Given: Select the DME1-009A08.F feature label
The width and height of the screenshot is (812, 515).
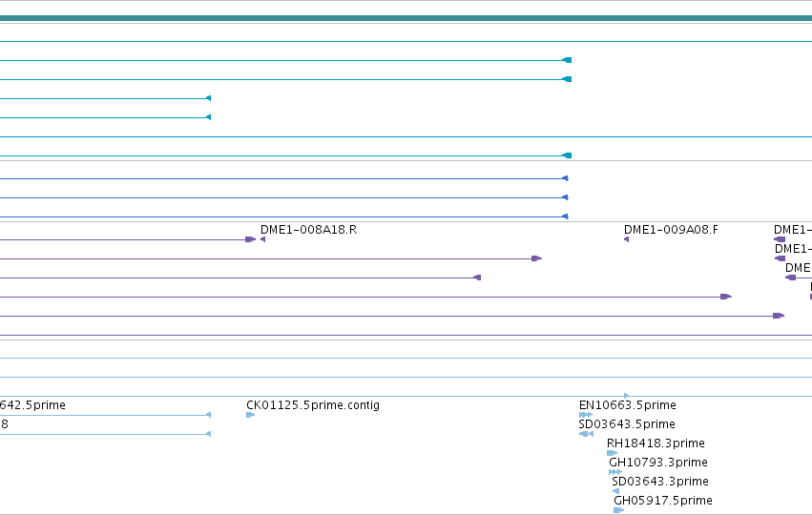Looking at the screenshot, I should tap(671, 230).
